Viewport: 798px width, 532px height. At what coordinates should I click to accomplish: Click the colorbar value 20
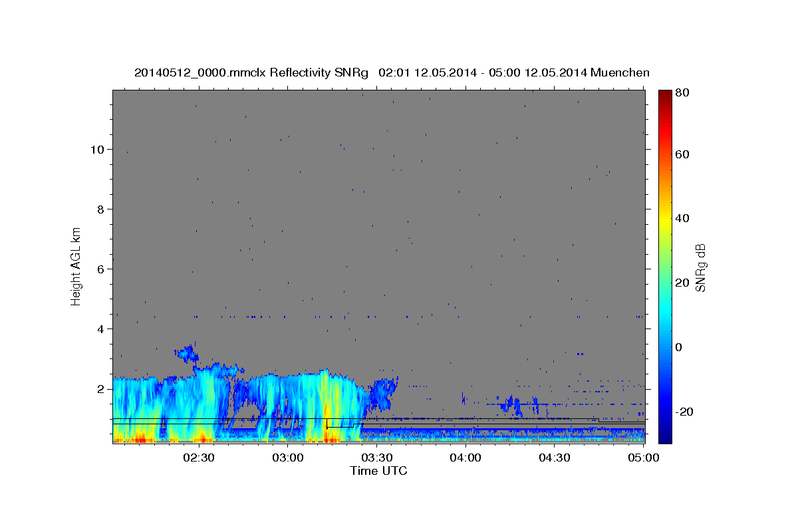point(684,283)
